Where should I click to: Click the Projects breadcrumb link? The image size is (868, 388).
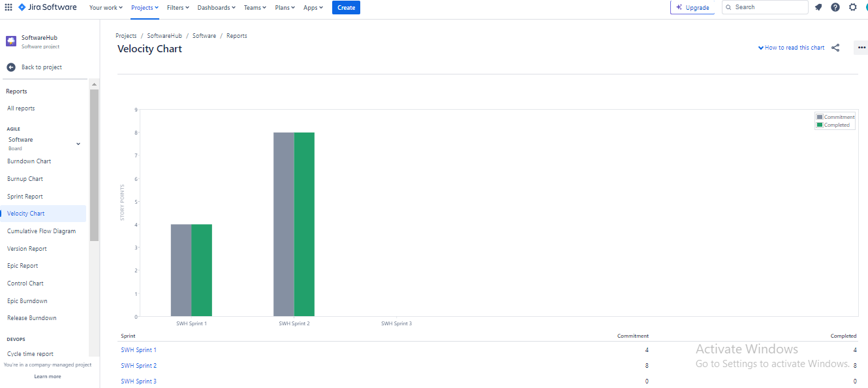pyautogui.click(x=126, y=36)
